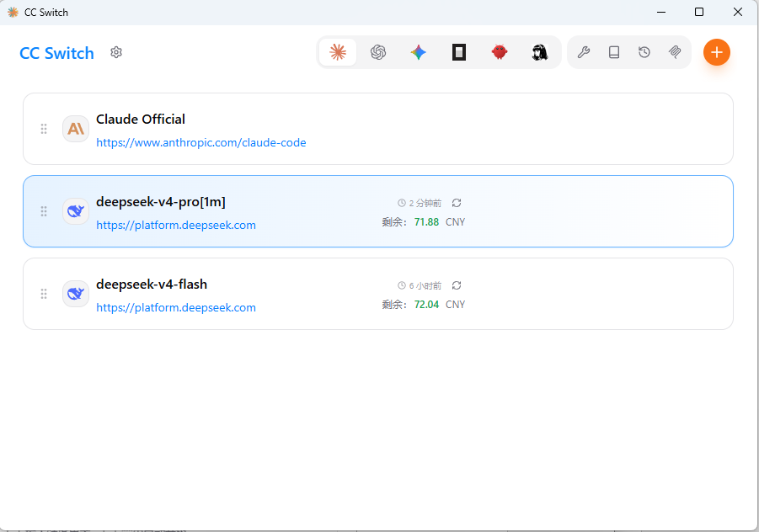Select the deepseek-v4-pro[1m] provider name

[x=161, y=202]
